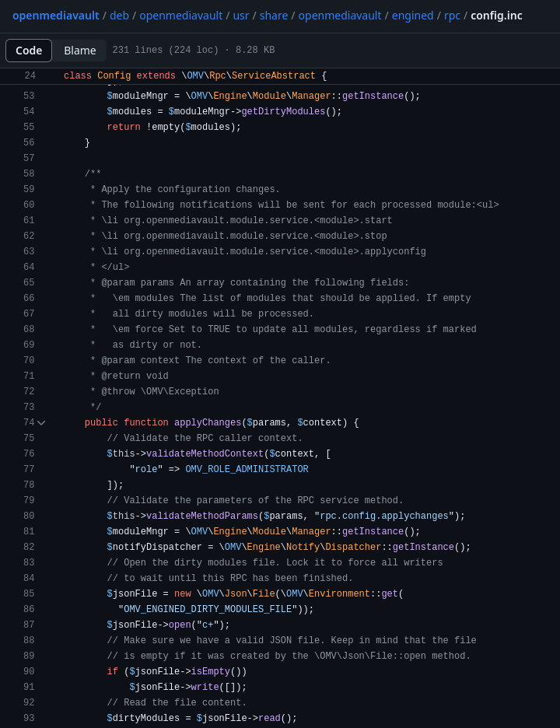The height and width of the screenshot is (728, 560).
Task: Open the openmediavault folder right after share
Action: click(x=340, y=16)
